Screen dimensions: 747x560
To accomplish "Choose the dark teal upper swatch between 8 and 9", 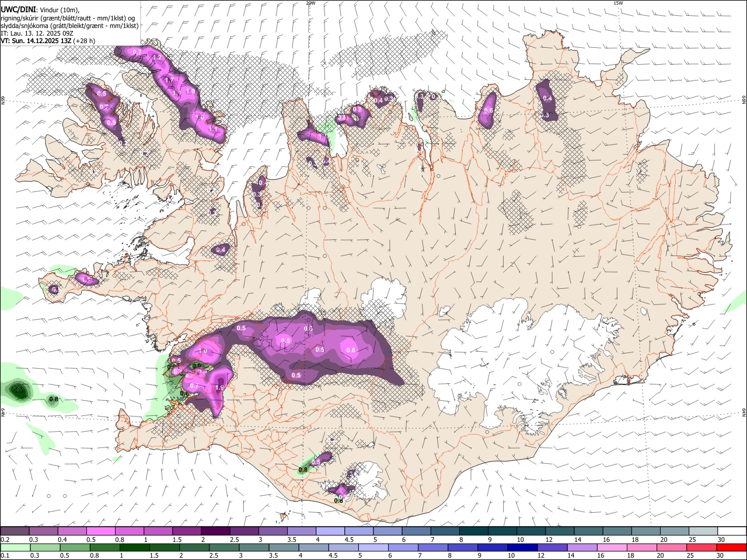I will click(x=473, y=531).
